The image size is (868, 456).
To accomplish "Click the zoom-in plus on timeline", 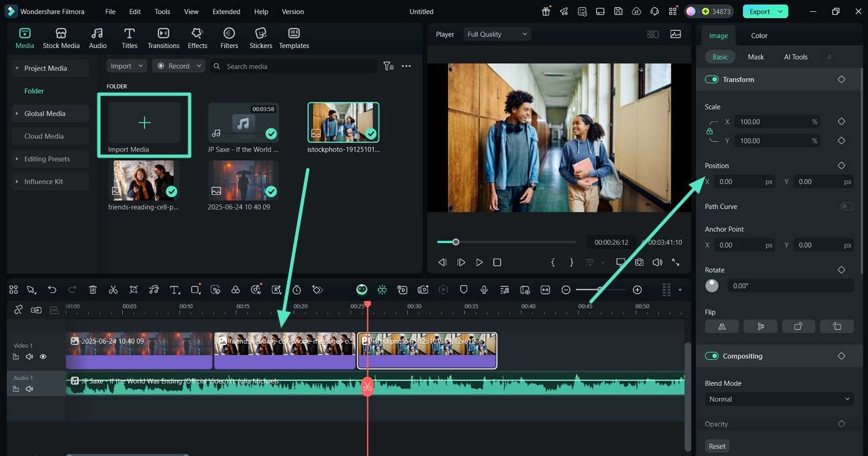I will (637, 290).
